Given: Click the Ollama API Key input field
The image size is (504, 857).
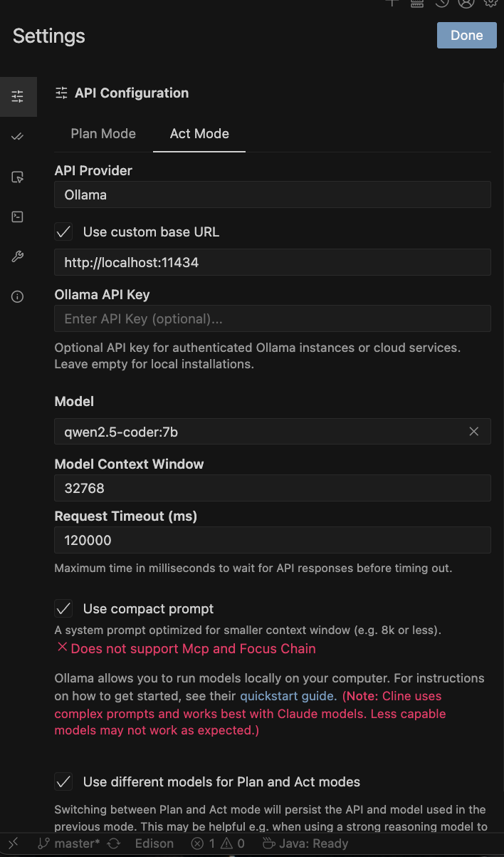Looking at the screenshot, I should coord(273,319).
